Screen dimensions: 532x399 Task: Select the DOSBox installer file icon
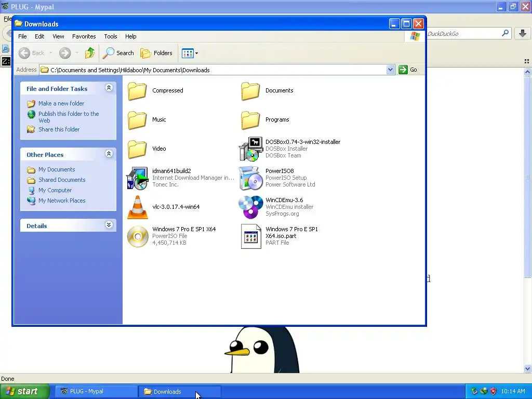coord(251,149)
